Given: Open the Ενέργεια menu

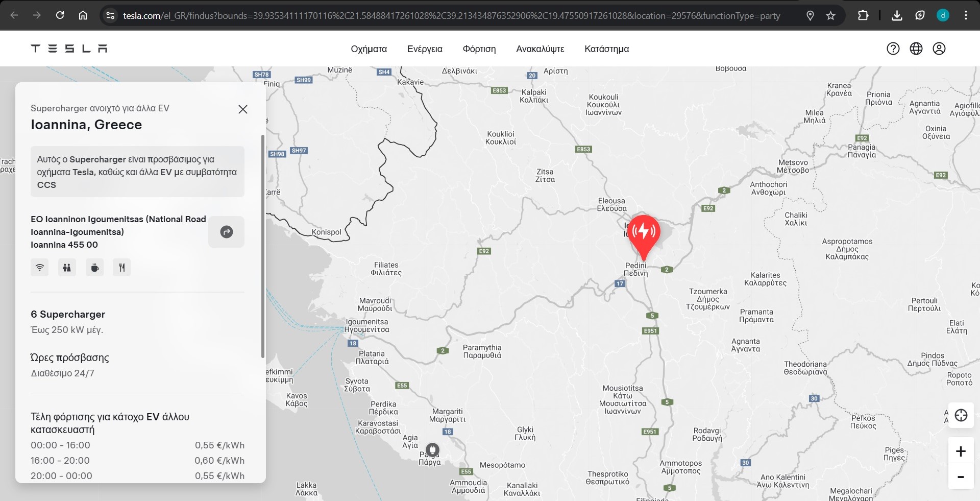Looking at the screenshot, I should (425, 49).
